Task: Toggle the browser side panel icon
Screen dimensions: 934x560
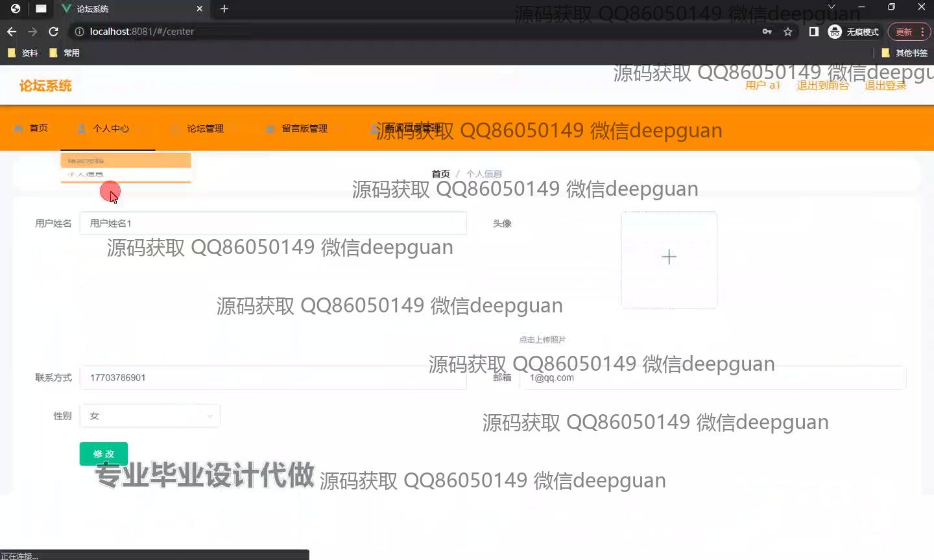Action: [x=813, y=32]
